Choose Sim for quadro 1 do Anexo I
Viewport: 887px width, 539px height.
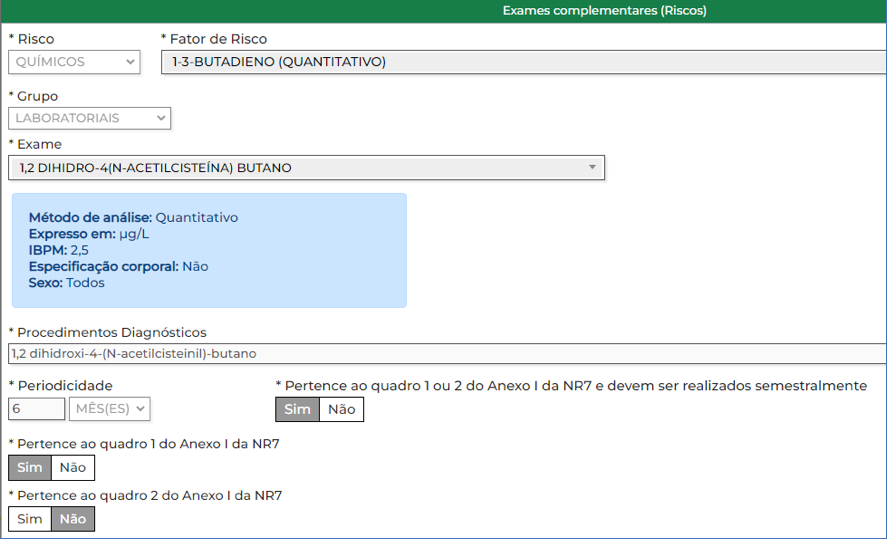click(x=30, y=467)
